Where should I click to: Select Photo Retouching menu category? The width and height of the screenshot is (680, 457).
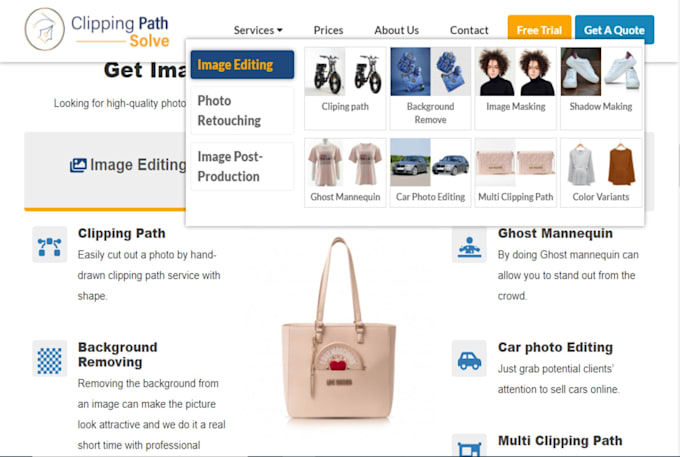(x=242, y=111)
